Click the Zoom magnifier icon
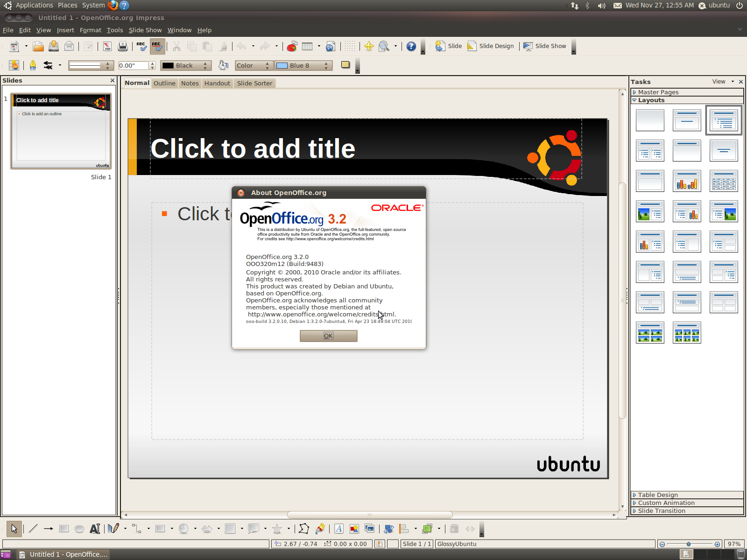The width and height of the screenshot is (747, 560). 384,46
